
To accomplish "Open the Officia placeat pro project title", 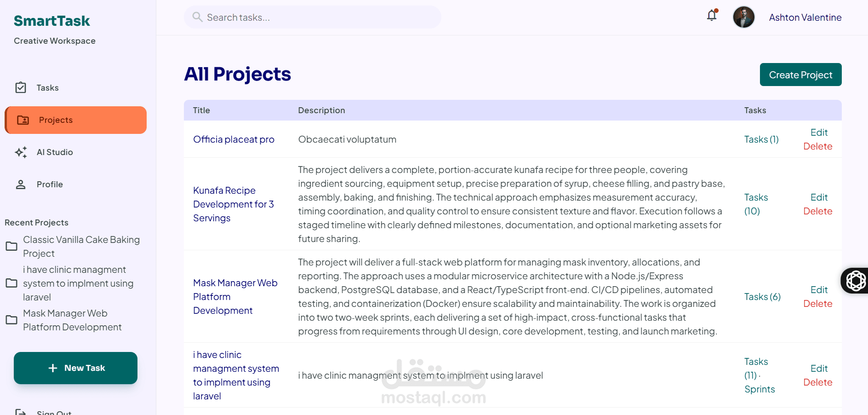I will coord(234,139).
